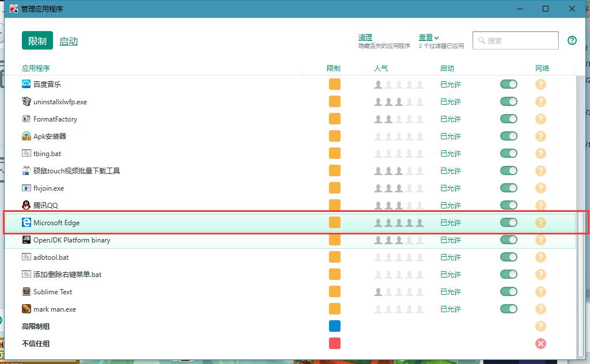Click the network status icon for tbing.bat

pos(540,153)
